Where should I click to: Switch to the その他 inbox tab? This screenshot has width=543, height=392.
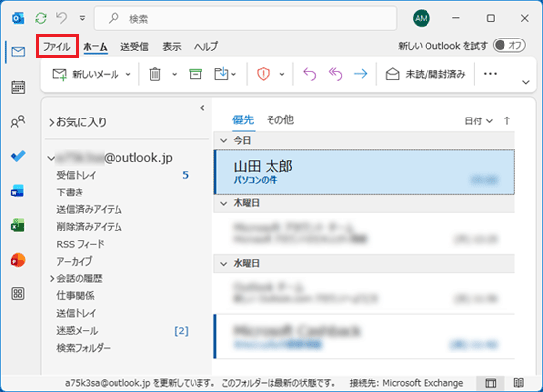tap(280, 119)
